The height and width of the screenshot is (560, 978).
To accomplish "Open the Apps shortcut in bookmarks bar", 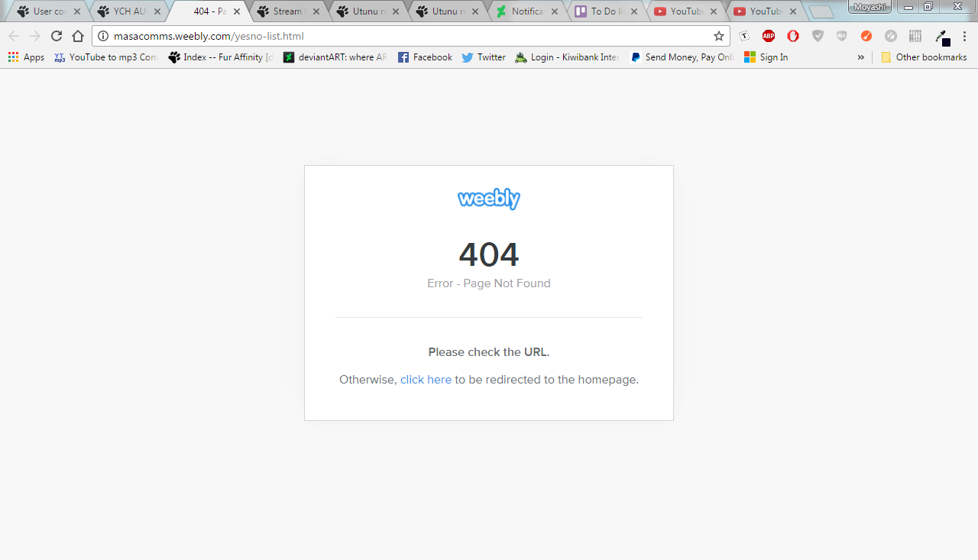I will (x=26, y=57).
